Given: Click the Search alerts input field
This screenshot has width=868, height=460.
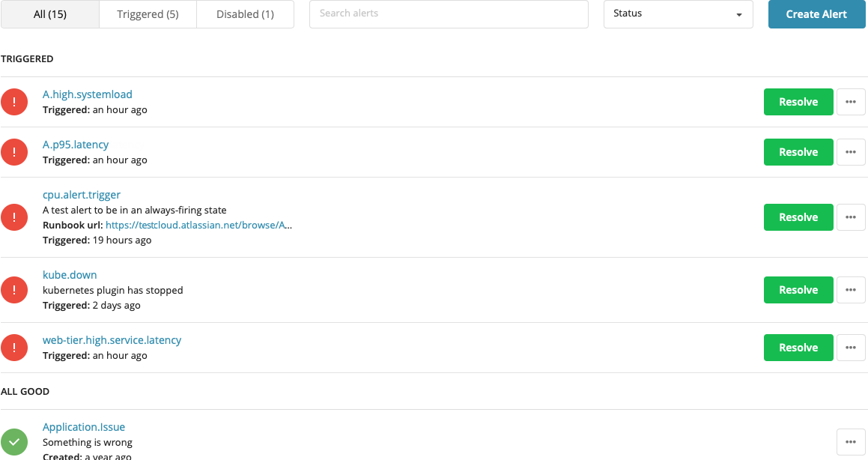Looking at the screenshot, I should pyautogui.click(x=449, y=14).
